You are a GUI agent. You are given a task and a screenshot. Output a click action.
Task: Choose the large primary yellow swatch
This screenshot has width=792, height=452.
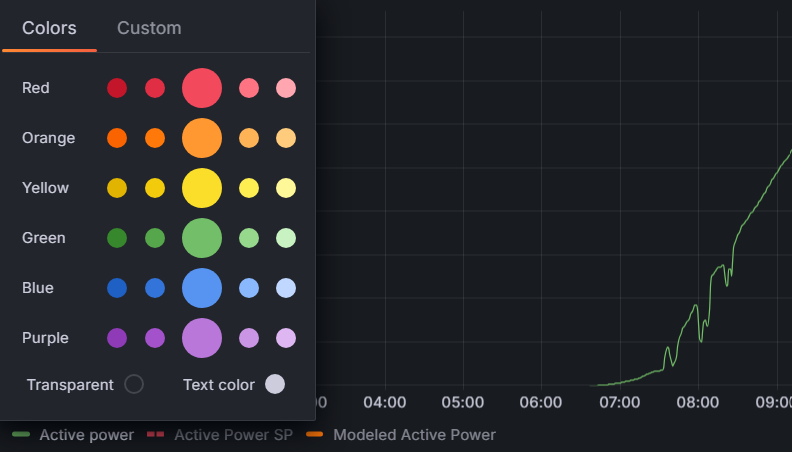pyautogui.click(x=202, y=188)
